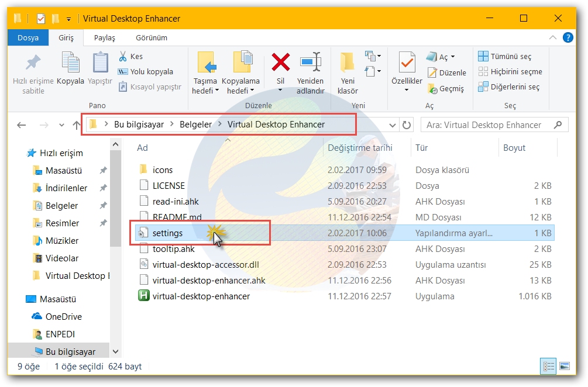Viewport: 588px width, 387px height.
Task: Click Hiçbirini seçme in ribbon
Action: pos(510,71)
